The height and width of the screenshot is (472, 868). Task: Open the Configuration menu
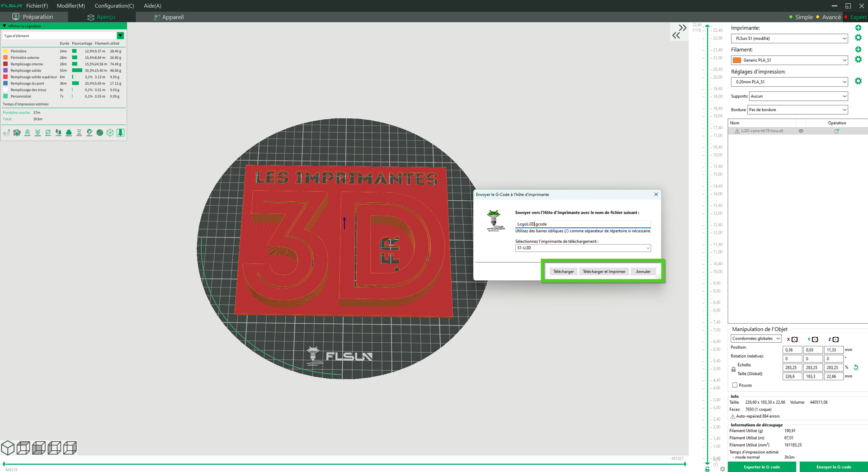coord(114,6)
